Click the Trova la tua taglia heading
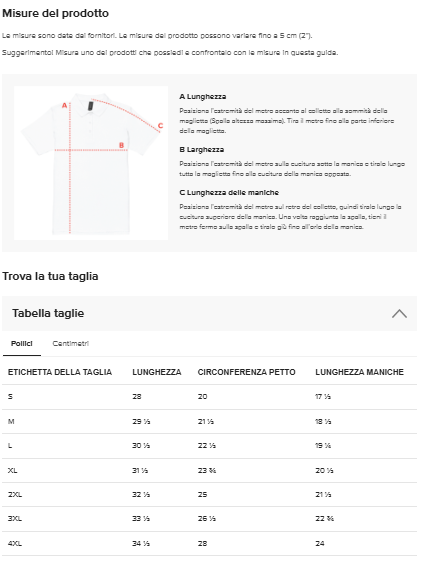 click(x=50, y=276)
